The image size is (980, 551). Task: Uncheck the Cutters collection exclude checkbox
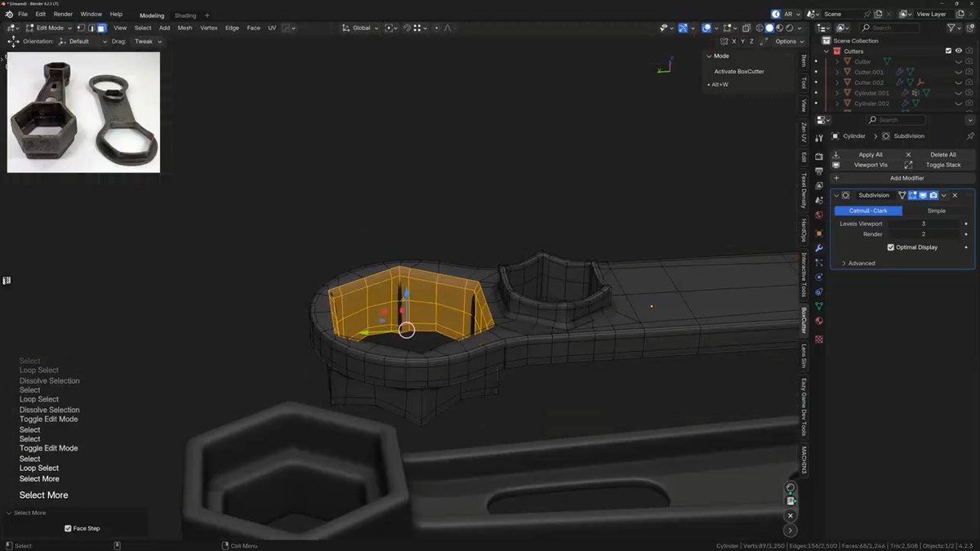click(948, 51)
